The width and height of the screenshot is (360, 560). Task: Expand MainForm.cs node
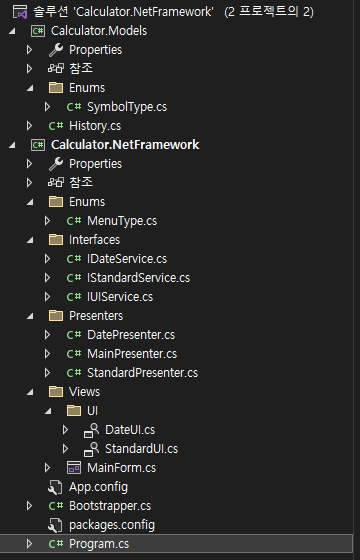point(47,468)
